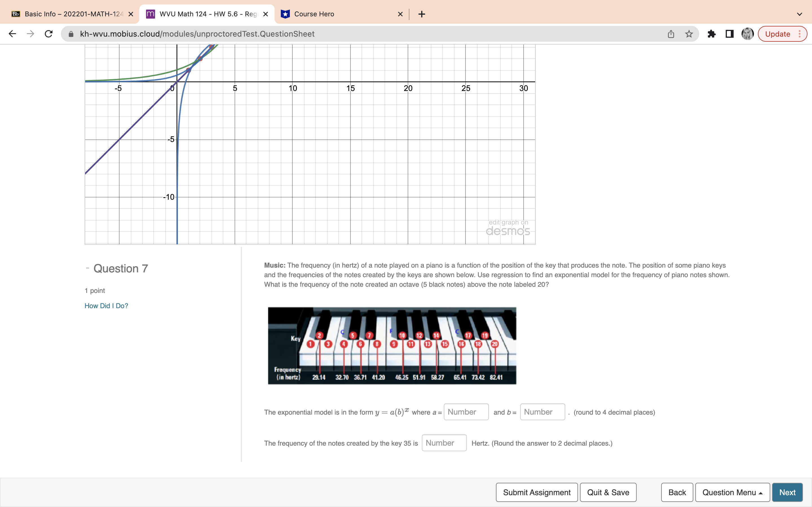Click the Number field for coefficient a
This screenshot has width=812, height=507.
(465, 412)
